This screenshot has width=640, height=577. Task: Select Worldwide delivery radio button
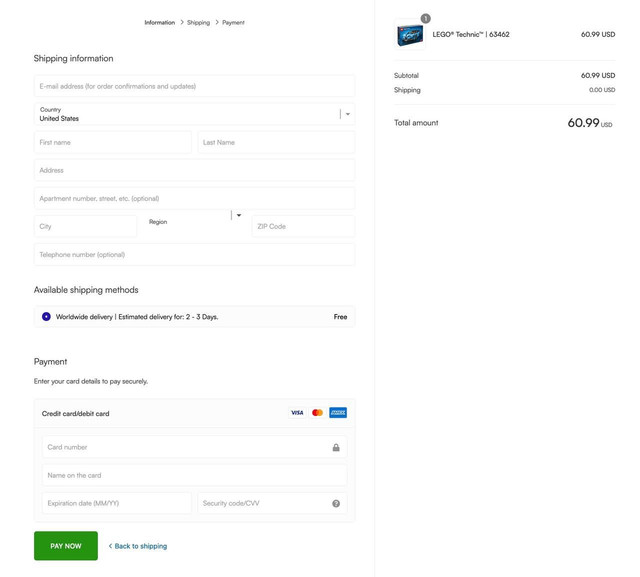click(46, 317)
